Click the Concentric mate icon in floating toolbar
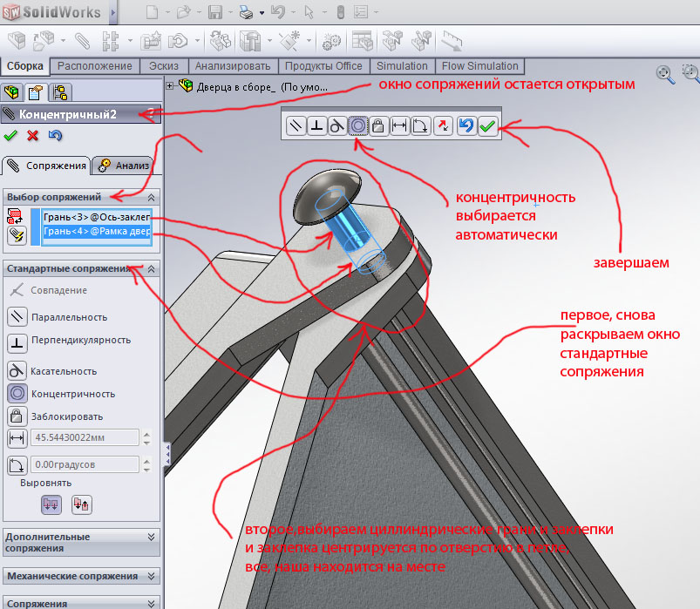Viewport: 700px width, 609px height. (x=357, y=126)
